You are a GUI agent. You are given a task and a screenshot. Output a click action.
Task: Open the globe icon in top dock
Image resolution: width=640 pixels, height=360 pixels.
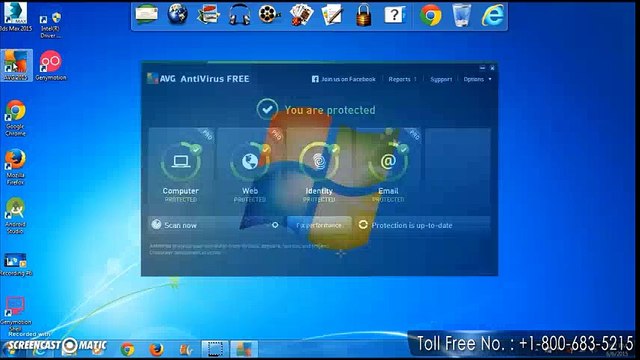pyautogui.click(x=178, y=14)
